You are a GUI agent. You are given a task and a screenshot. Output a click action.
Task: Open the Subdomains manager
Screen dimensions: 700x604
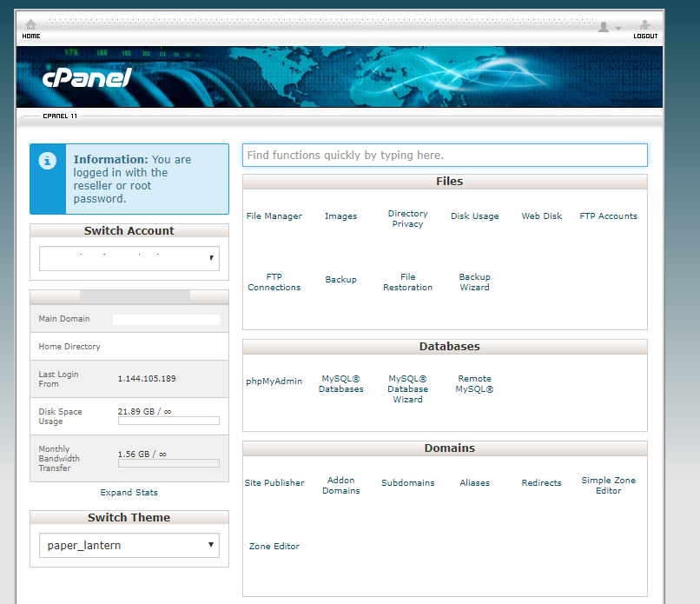pos(408,482)
